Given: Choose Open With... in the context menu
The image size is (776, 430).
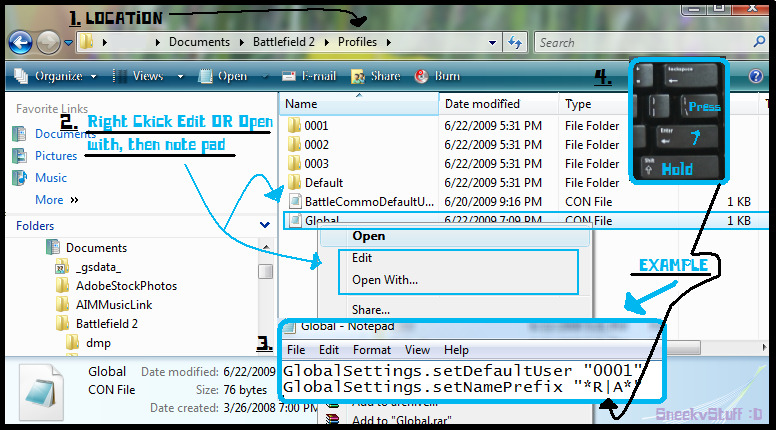Looking at the screenshot, I should (x=385, y=280).
